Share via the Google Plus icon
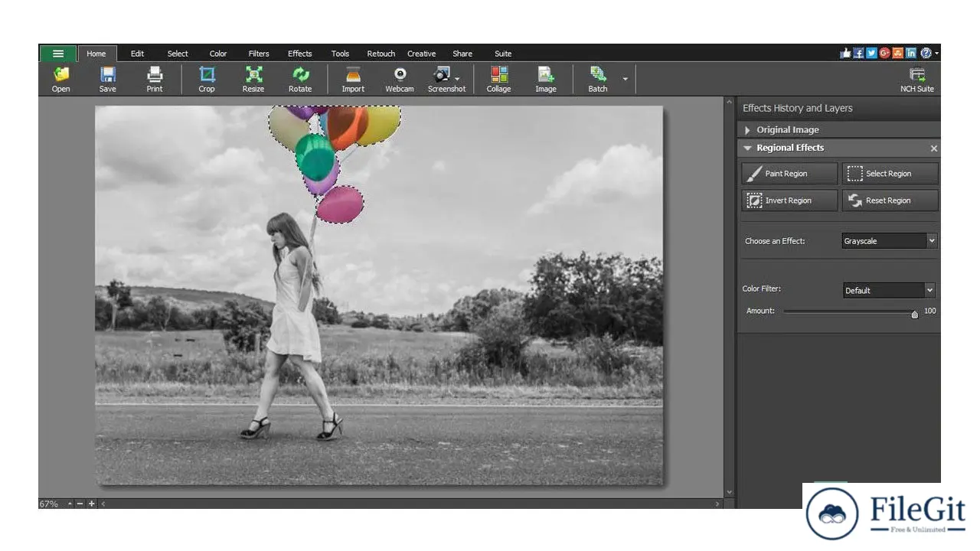The width and height of the screenshot is (980, 551). (x=884, y=53)
